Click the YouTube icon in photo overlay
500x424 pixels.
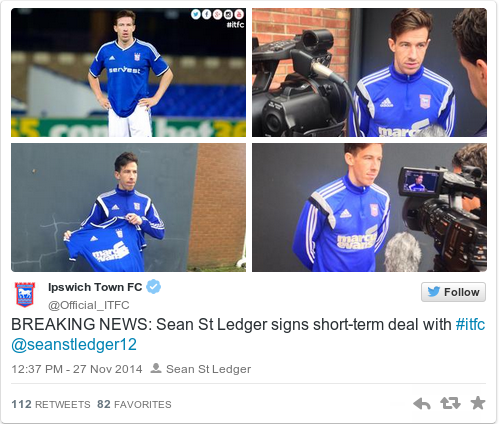pyautogui.click(x=239, y=14)
